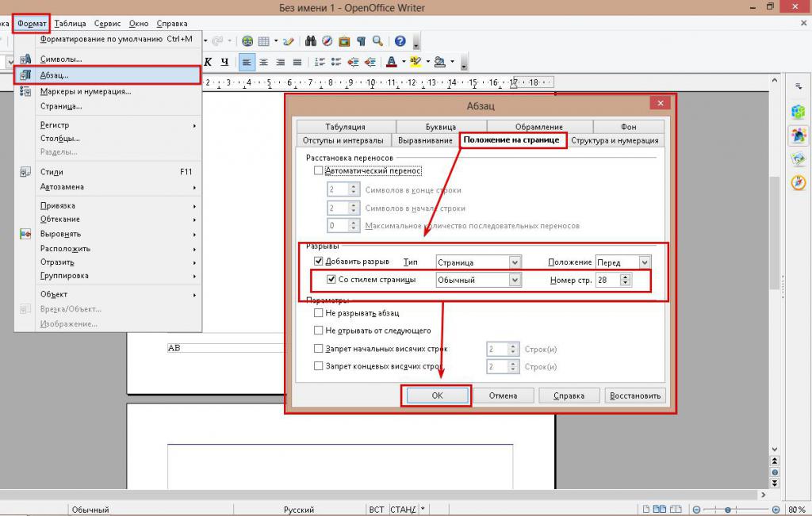The width and height of the screenshot is (812, 516).
Task: Toggle Nonprinting Characters pilcrow icon
Action: (x=361, y=41)
